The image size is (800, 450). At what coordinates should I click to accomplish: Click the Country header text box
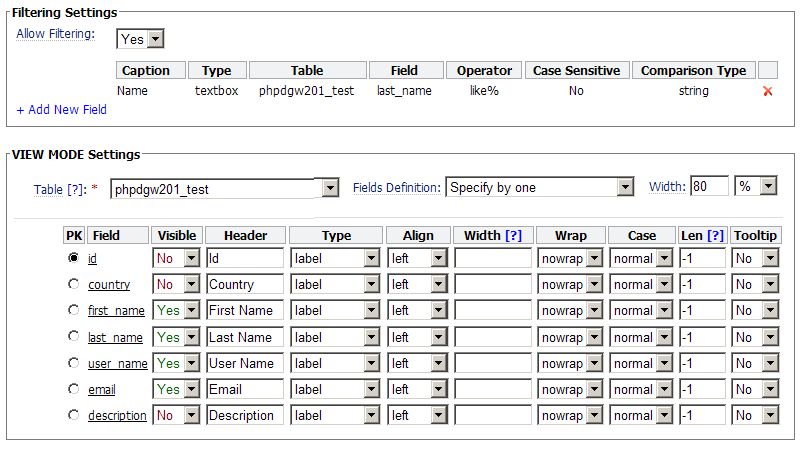[245, 284]
